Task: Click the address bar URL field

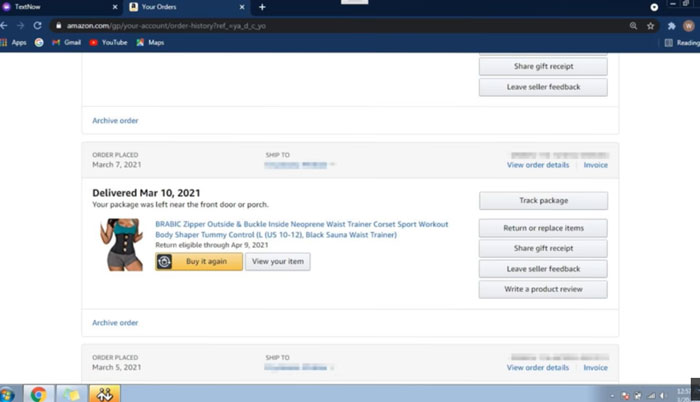Action: 330,25
